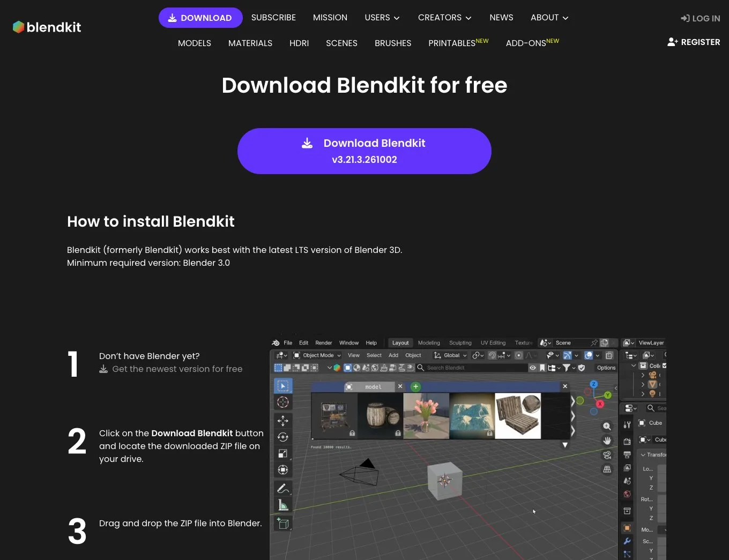Image resolution: width=729 pixels, height=560 pixels.
Task: Open the View Layer properties tab icon
Action: pos(627,468)
